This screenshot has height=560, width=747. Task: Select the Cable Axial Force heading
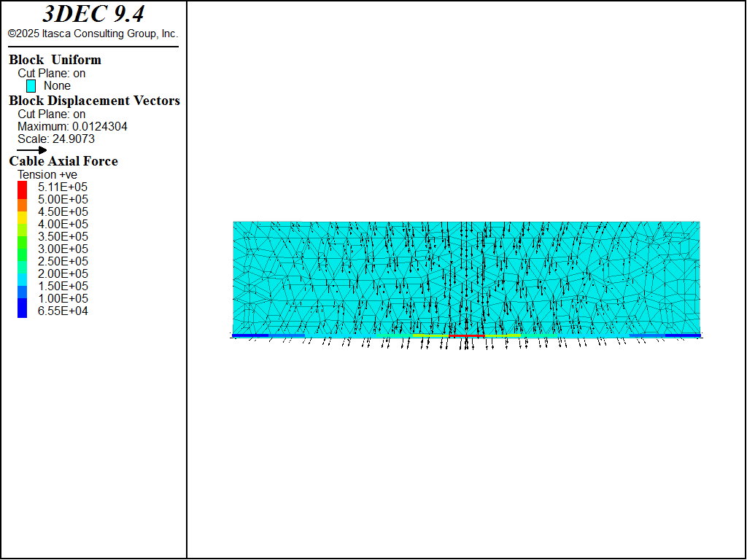pos(63,161)
